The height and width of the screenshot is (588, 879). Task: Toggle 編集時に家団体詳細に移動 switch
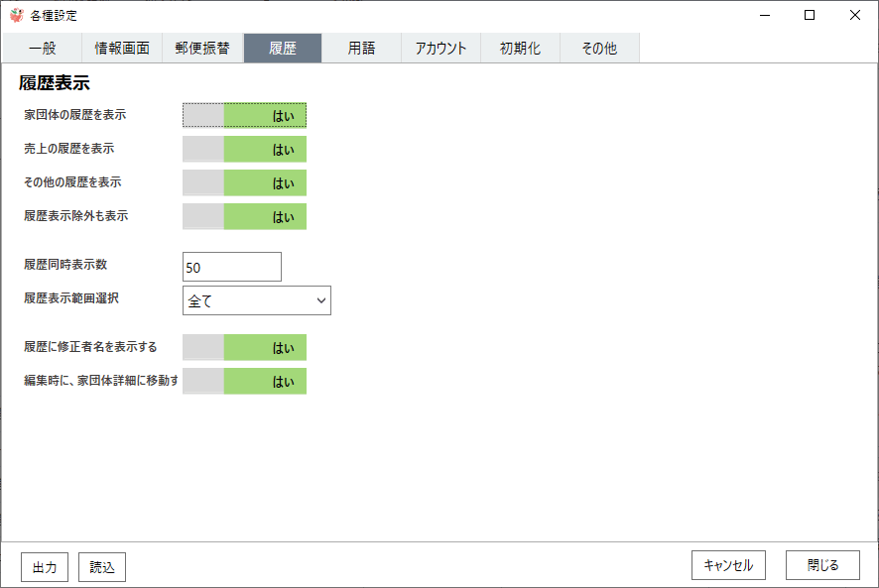tap(244, 381)
